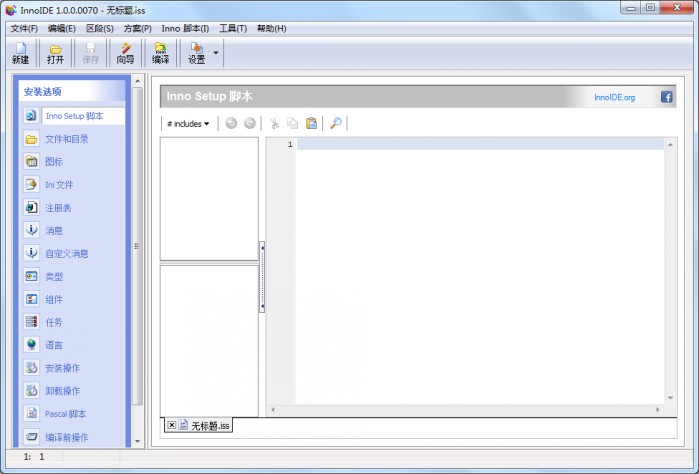Click the 编译 (Compile) toolbar button

(x=160, y=53)
